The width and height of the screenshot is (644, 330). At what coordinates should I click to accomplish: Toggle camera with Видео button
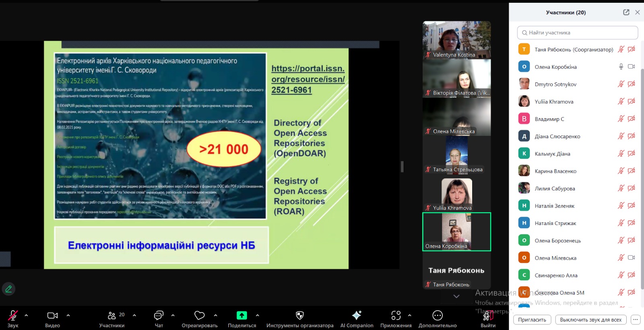[52, 316]
